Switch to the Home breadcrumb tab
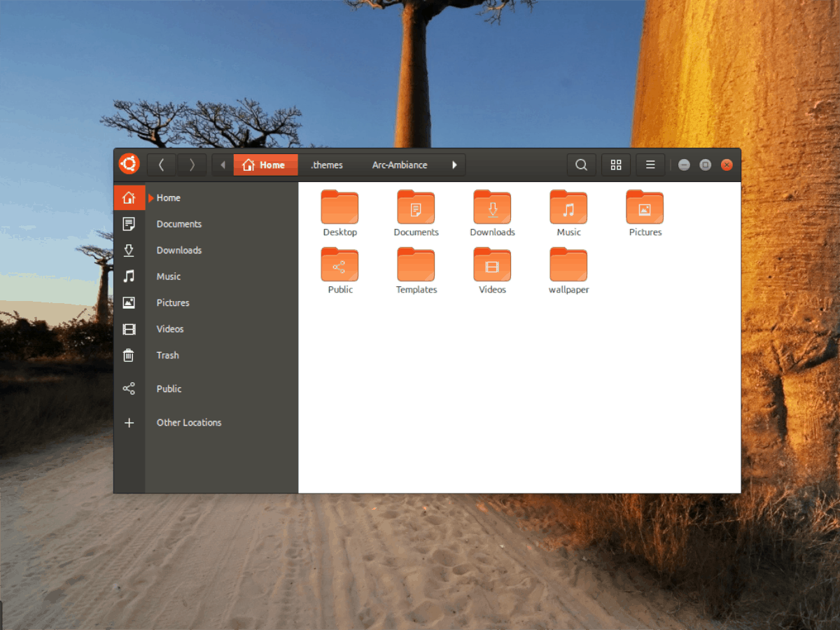This screenshot has height=630, width=840. [265, 164]
